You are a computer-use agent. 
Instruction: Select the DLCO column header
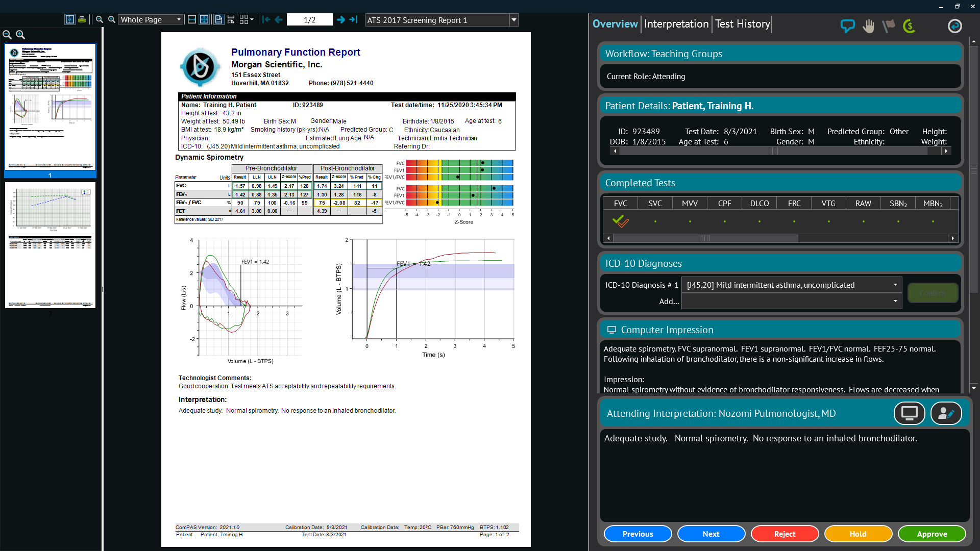[x=759, y=204]
